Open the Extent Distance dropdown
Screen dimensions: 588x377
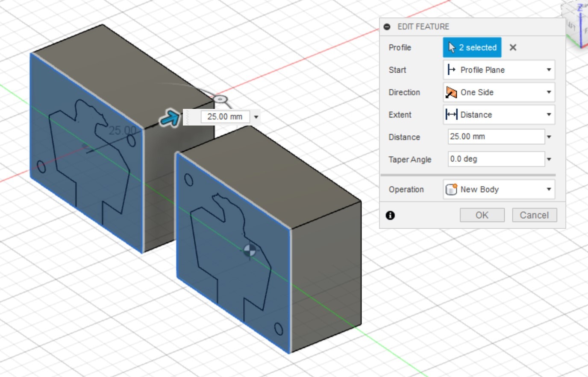(499, 114)
